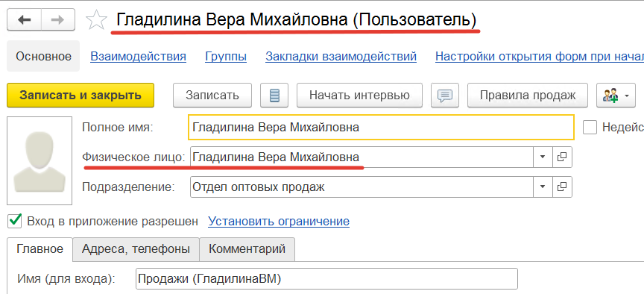Screen dimensions: 644x294
Task: Open the Группы link
Action: (226, 56)
